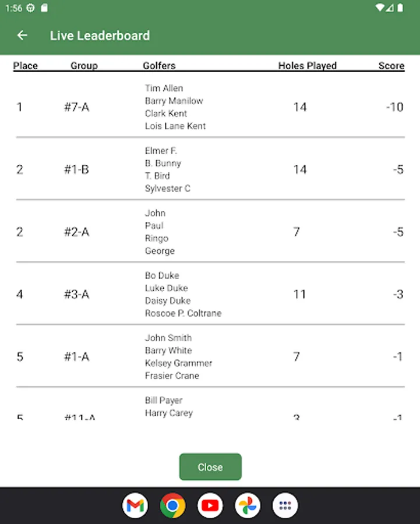Tap the Wi-Fi status icon

click(380, 8)
